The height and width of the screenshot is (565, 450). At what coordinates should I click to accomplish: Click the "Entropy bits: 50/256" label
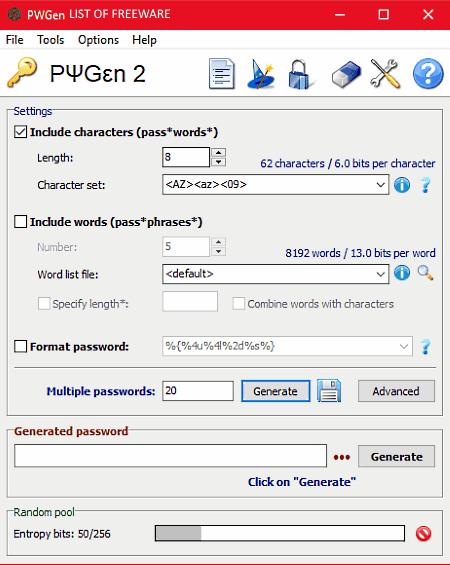point(62,534)
